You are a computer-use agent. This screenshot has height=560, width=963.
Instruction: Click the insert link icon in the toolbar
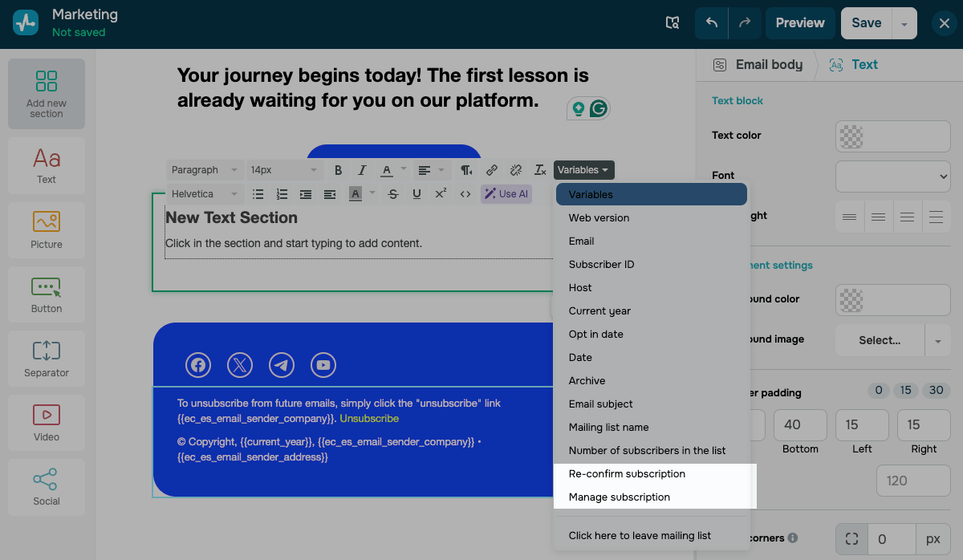coord(492,170)
